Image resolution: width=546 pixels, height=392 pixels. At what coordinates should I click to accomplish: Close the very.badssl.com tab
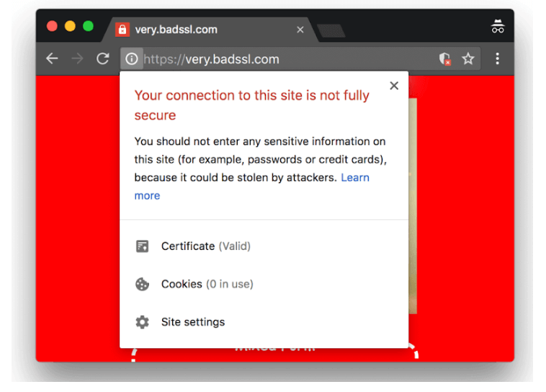pyautogui.click(x=300, y=30)
